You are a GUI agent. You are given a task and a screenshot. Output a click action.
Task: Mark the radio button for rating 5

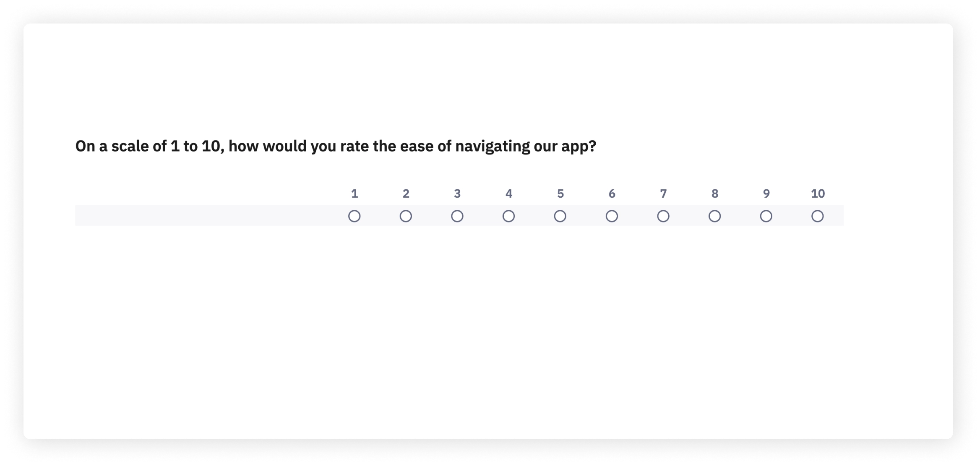(560, 216)
